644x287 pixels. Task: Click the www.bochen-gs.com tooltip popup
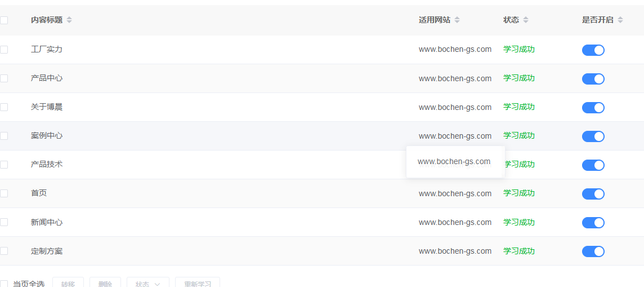pyautogui.click(x=455, y=162)
